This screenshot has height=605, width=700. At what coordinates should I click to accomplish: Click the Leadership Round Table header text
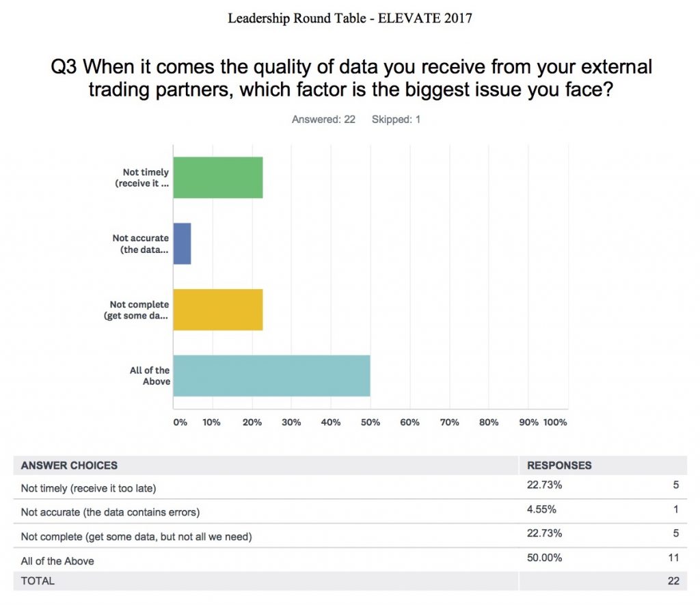click(x=350, y=18)
